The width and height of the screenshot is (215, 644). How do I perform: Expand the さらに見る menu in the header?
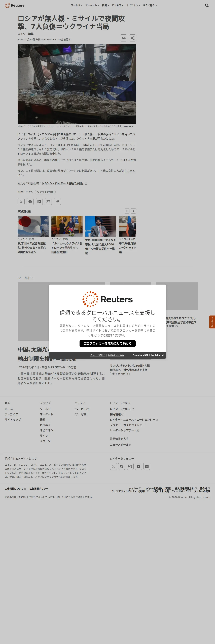tap(150, 5)
